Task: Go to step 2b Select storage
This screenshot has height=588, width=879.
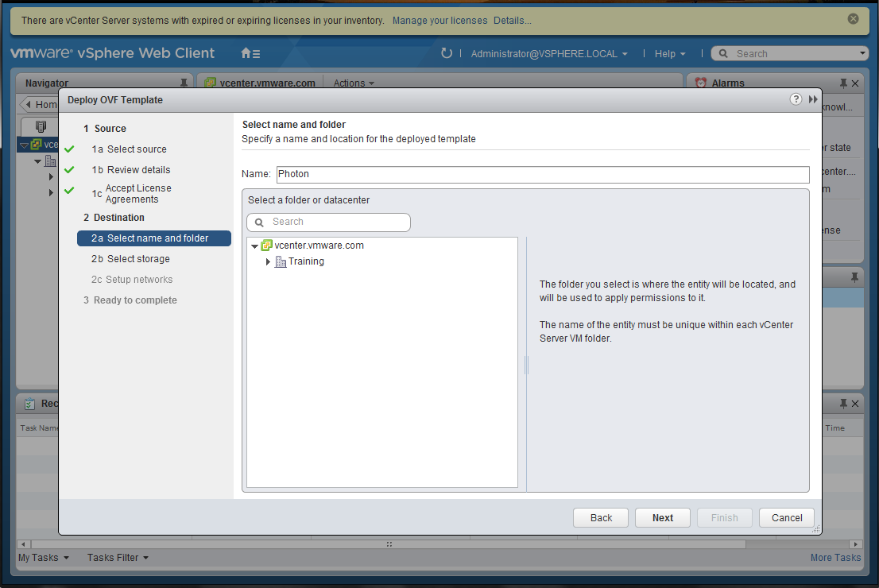Action: tap(130, 259)
